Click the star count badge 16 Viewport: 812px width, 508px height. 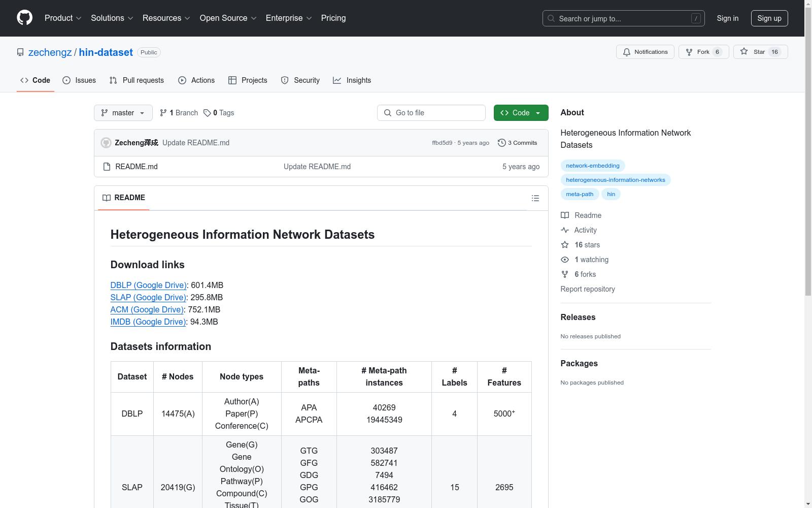tap(774, 52)
